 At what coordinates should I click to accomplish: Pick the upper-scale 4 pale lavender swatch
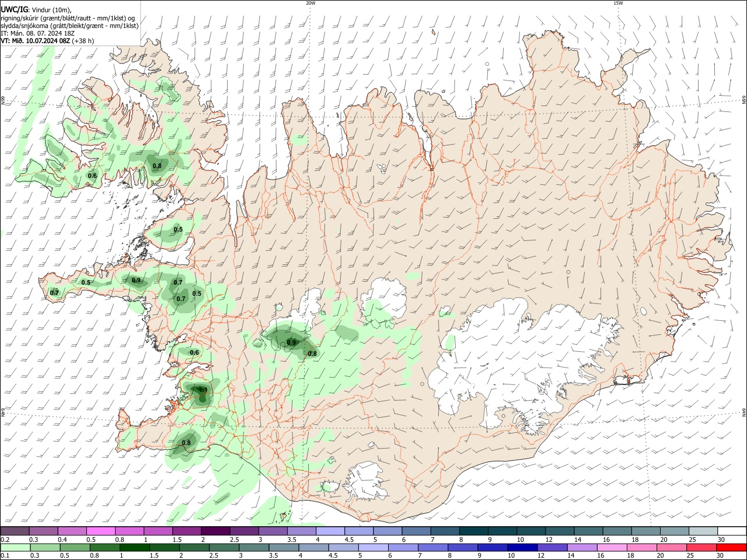pyautogui.click(x=330, y=531)
